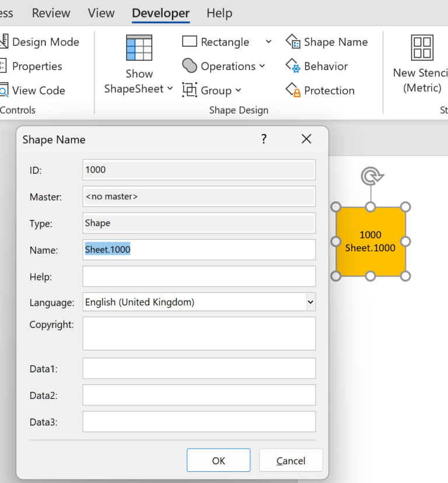Click Shape Name in the ribbon

[x=327, y=41]
